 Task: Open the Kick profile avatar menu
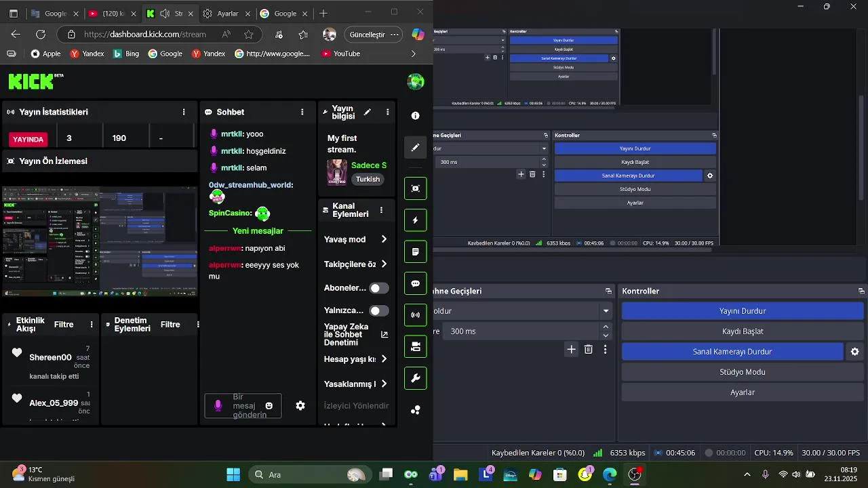[416, 82]
